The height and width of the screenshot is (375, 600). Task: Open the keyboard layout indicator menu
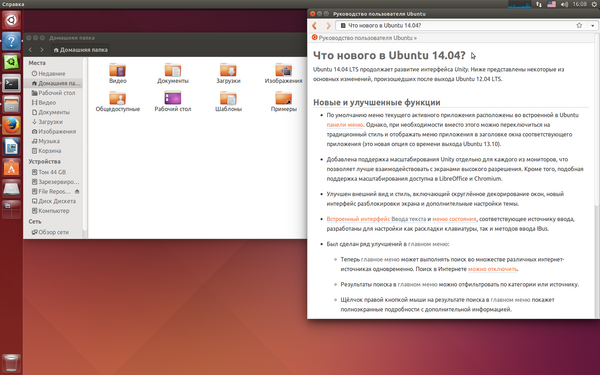coord(551,4)
